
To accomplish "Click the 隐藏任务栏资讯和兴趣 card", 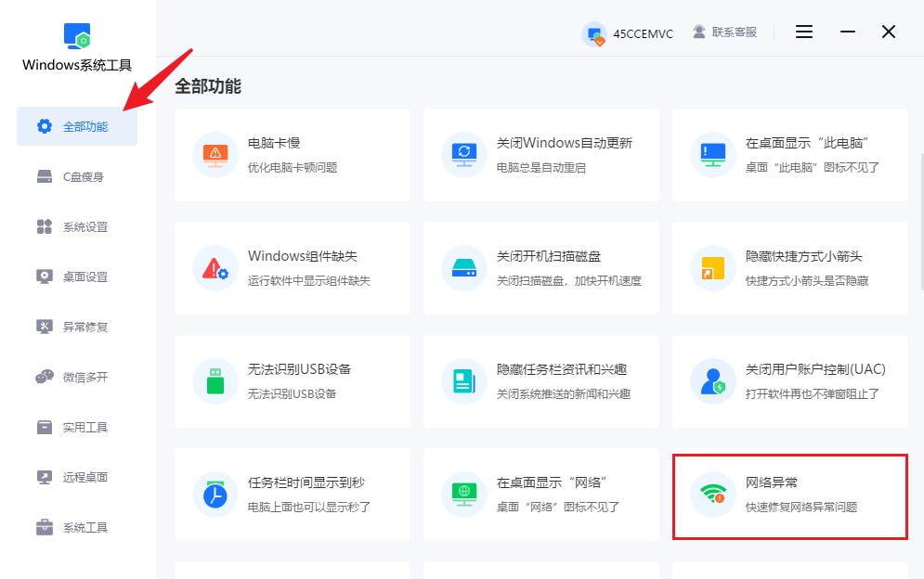I will (541, 380).
